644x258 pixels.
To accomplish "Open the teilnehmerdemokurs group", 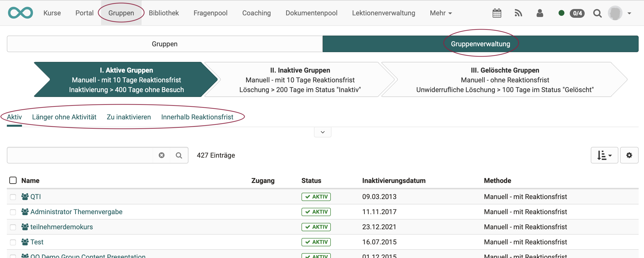I will [62, 227].
